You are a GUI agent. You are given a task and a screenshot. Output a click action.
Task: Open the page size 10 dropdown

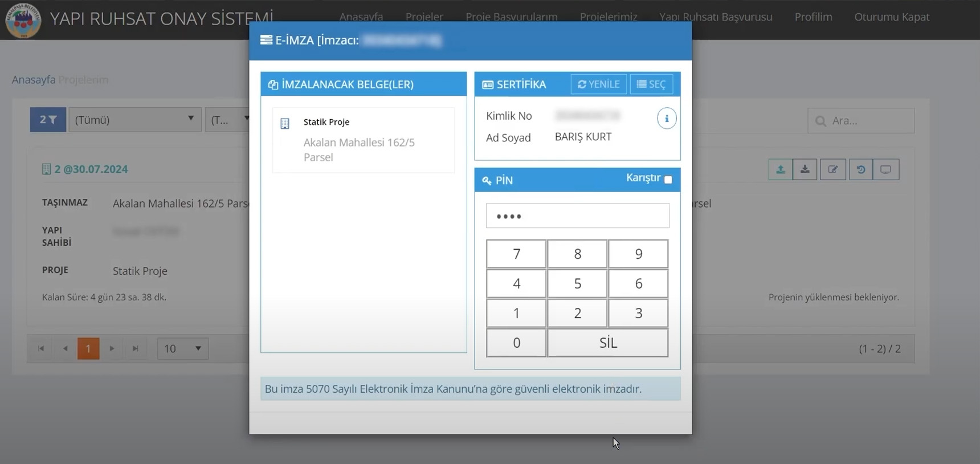tap(182, 348)
